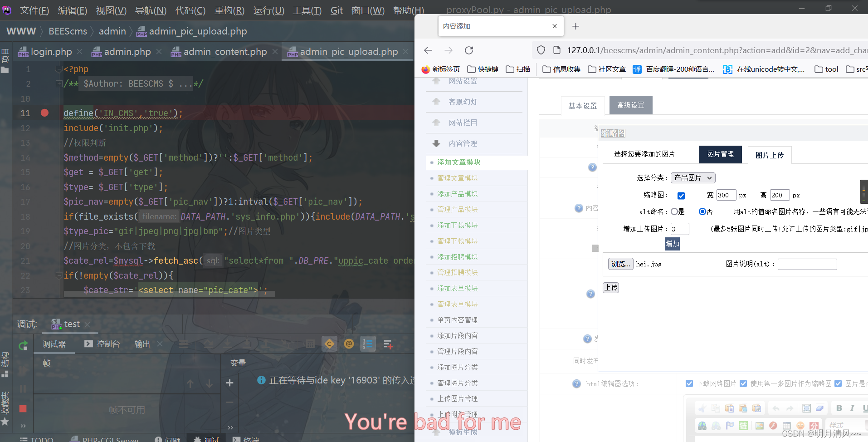Click the Italic icon in the html editor
This screenshot has width=868, height=442.
click(x=852, y=408)
